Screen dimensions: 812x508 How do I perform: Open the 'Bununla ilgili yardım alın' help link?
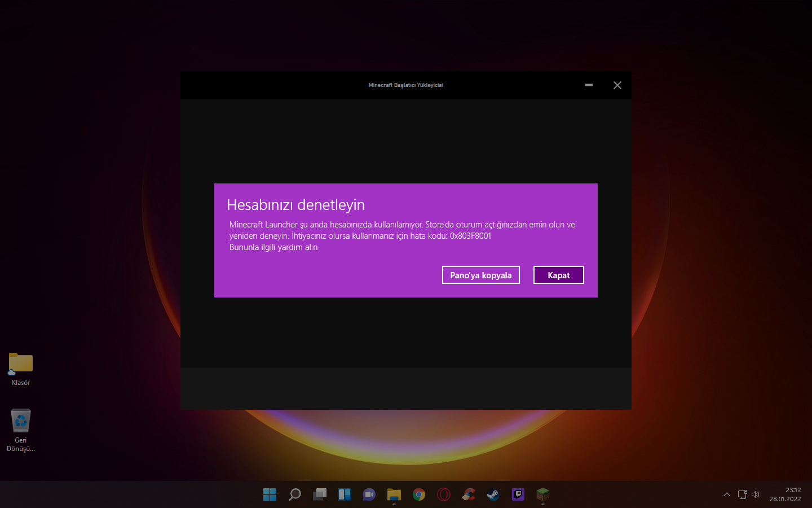273,247
